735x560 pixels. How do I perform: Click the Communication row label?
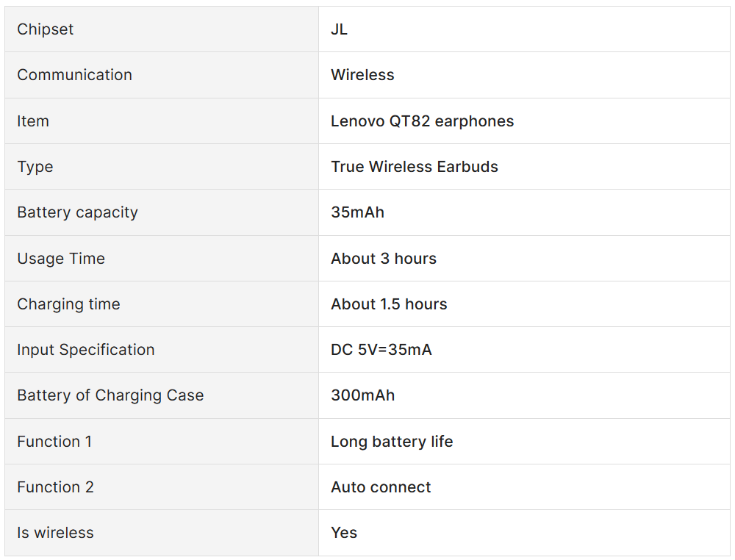click(74, 75)
